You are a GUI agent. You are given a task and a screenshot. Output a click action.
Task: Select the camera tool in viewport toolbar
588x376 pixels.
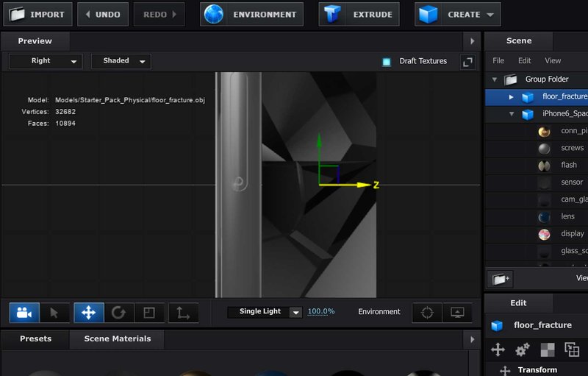point(24,313)
